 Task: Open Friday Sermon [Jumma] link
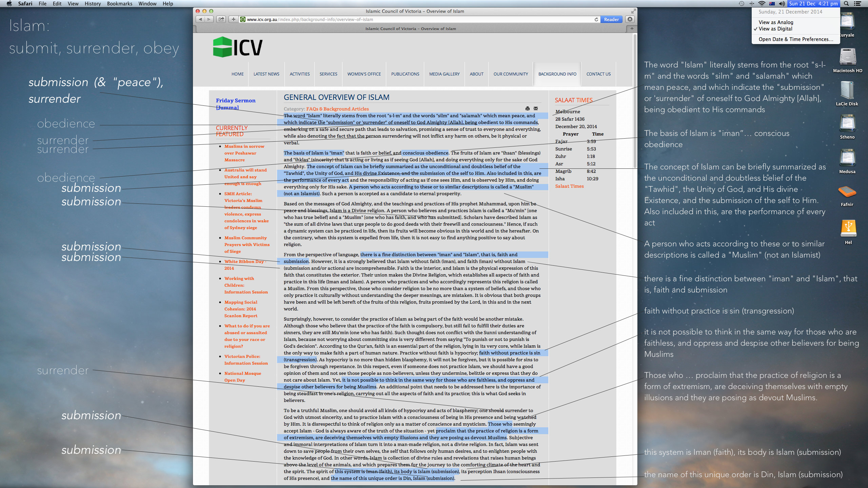(x=235, y=104)
